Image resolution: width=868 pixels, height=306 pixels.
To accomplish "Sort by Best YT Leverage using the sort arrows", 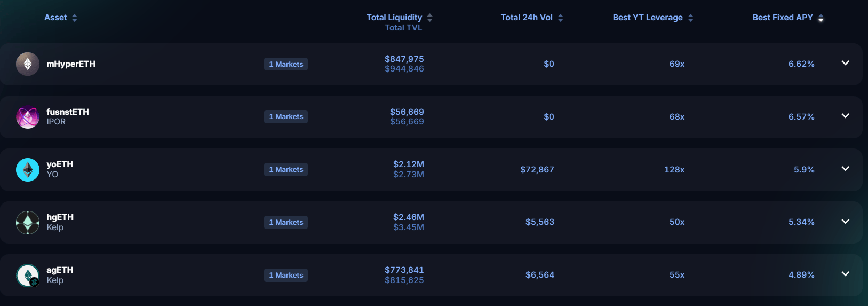I will tap(691, 18).
